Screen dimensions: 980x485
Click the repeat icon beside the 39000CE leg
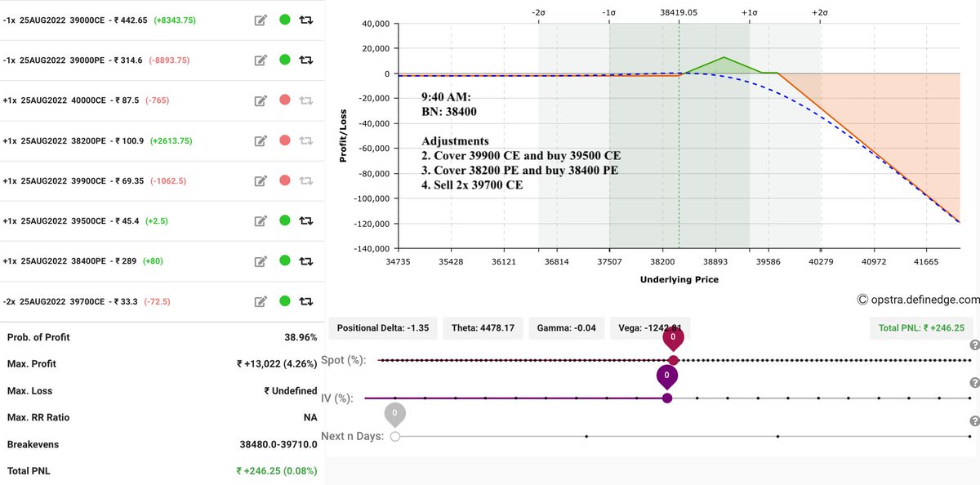click(x=305, y=19)
